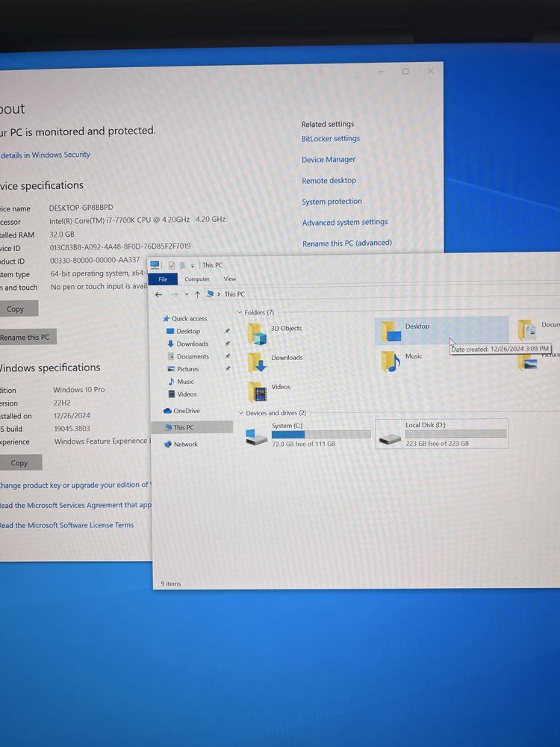Click the Local Disk (D:) storage usage bar
Image resolution: width=560 pixels, height=747 pixels.
[x=455, y=433]
